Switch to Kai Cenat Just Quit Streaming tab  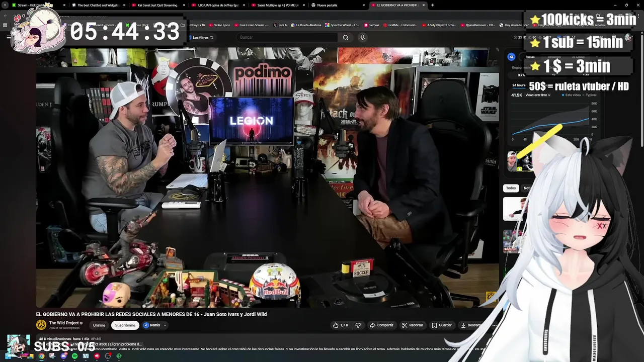click(x=157, y=5)
